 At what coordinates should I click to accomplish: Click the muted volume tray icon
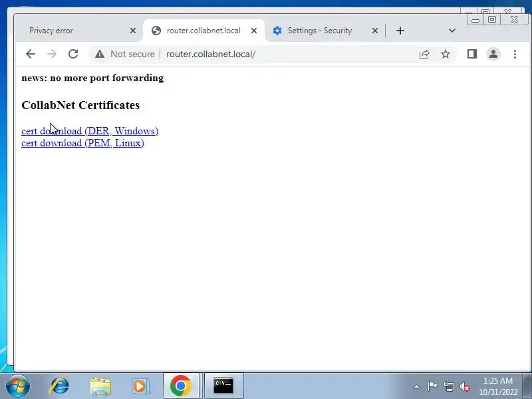(x=464, y=386)
